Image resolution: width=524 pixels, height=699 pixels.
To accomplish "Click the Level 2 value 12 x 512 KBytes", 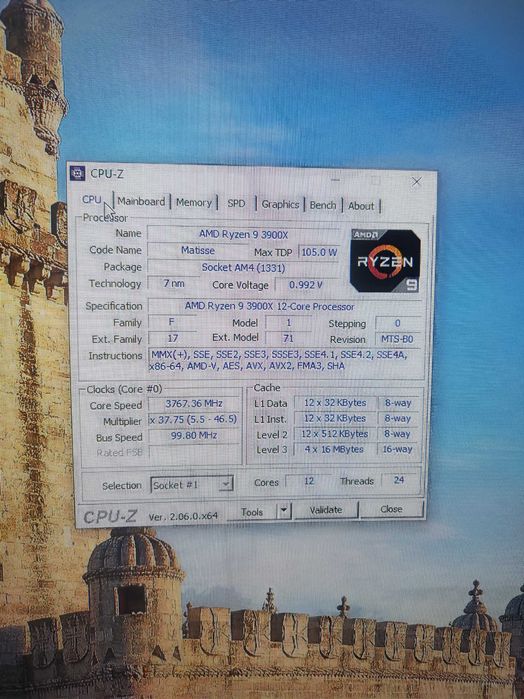I will point(334,434).
